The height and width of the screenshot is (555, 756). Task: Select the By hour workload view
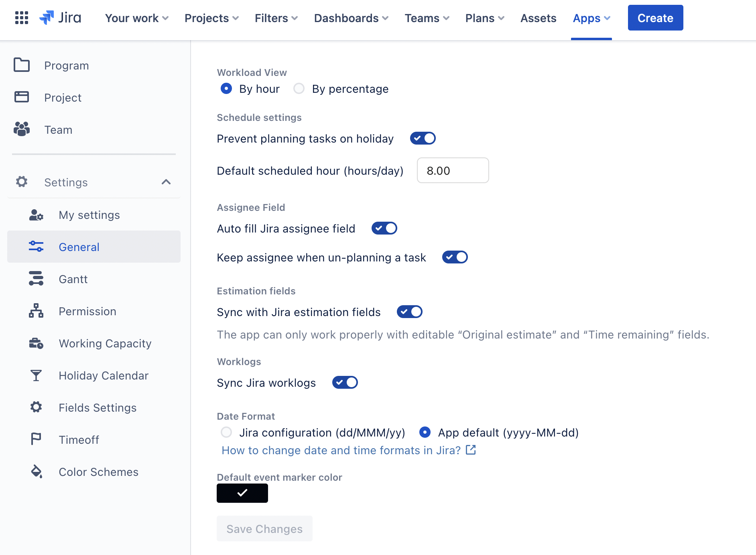point(226,88)
